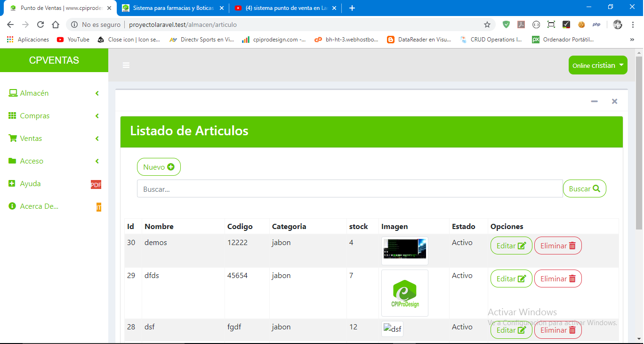Open the Online cristian user dropdown
The width and height of the screenshot is (644, 344).
pos(598,66)
